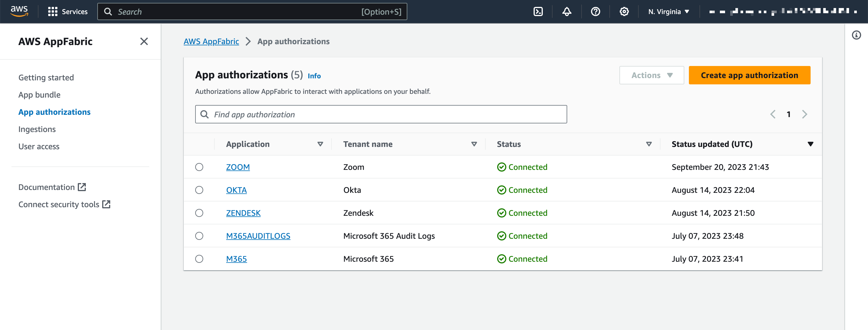Close the AppFabric sidebar with the X
The image size is (868, 330).
(144, 41)
